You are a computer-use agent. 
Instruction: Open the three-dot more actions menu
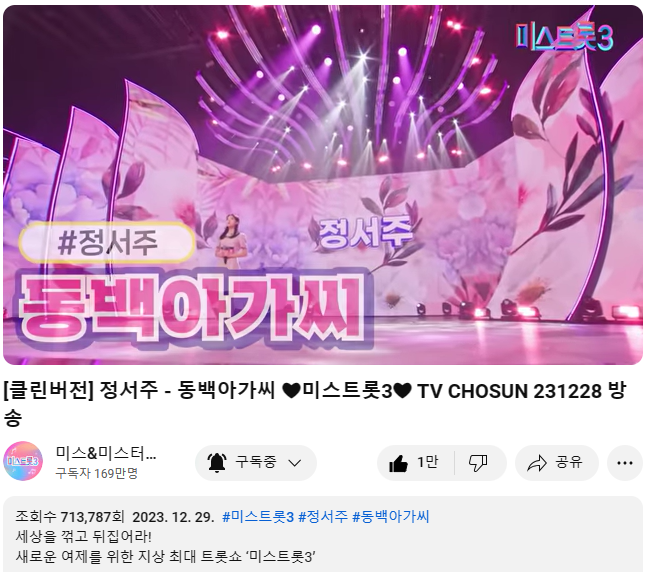pos(625,463)
